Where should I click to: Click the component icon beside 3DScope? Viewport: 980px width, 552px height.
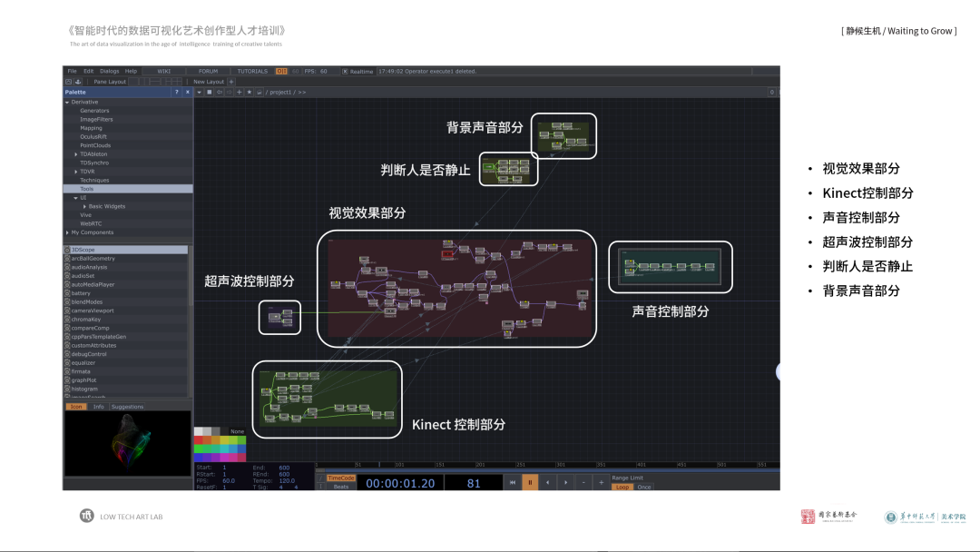pyautogui.click(x=67, y=250)
